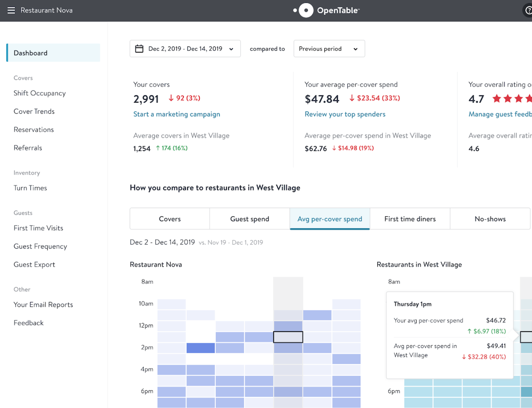Click the vs. Nov 19 - Dec 1, 2019 text
532x408 pixels.
pyautogui.click(x=231, y=242)
